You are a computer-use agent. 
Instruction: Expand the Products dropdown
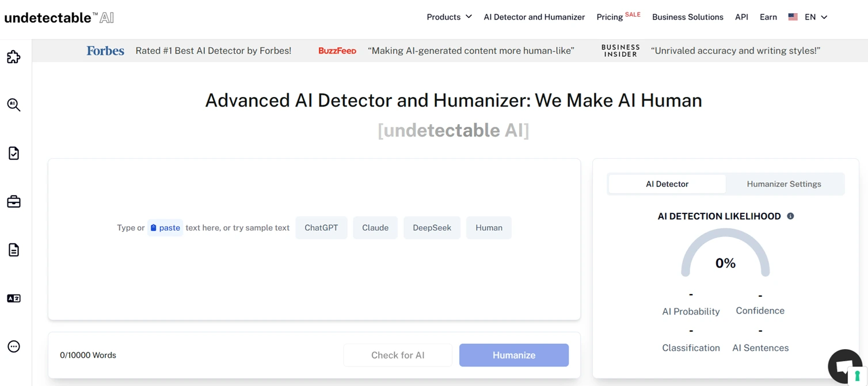(x=449, y=17)
